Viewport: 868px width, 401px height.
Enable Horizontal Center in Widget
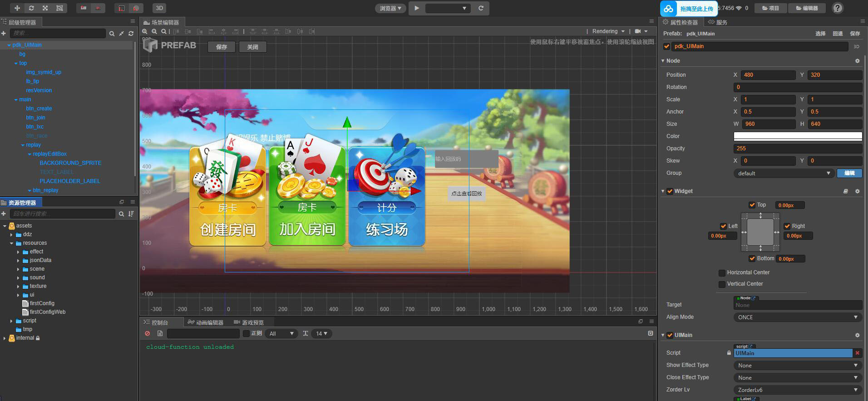click(722, 272)
